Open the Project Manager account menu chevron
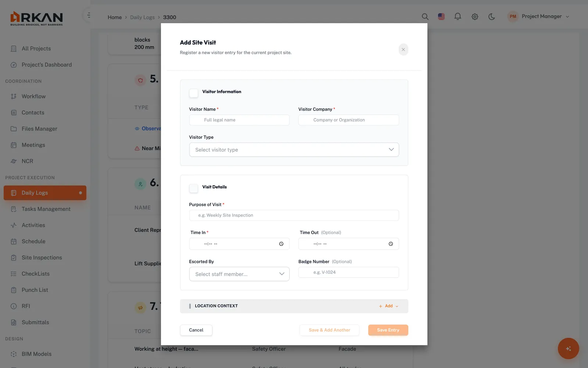588x368 pixels. (x=567, y=17)
